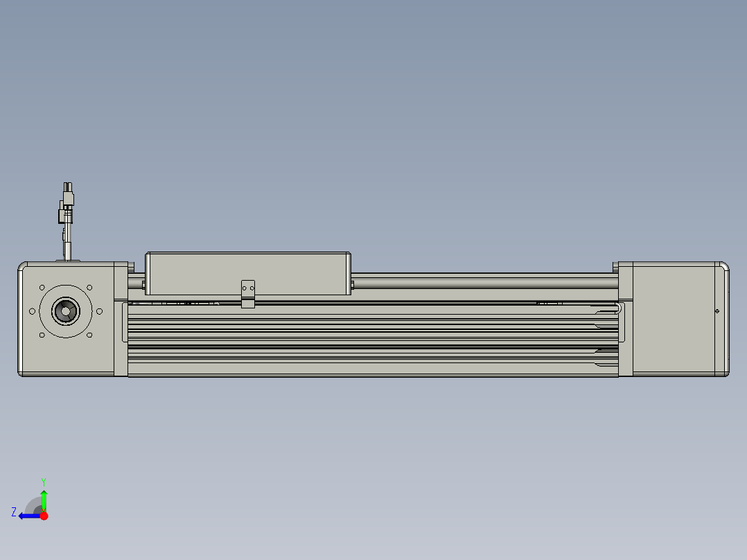The width and height of the screenshot is (747, 560).
Task: Click the green Y axis arrow of the triad
Action: 44,500
